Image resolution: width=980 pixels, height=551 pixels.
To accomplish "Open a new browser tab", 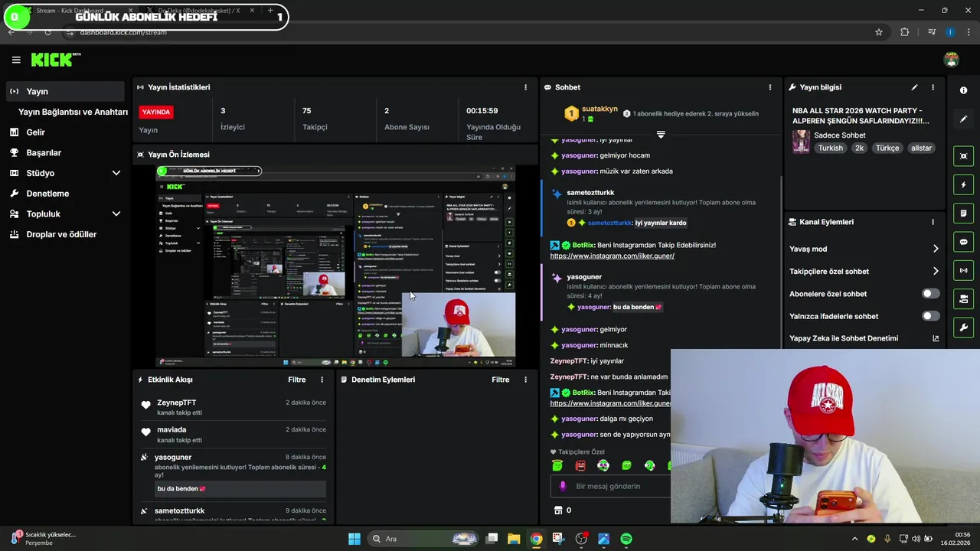I will pyautogui.click(x=270, y=11).
